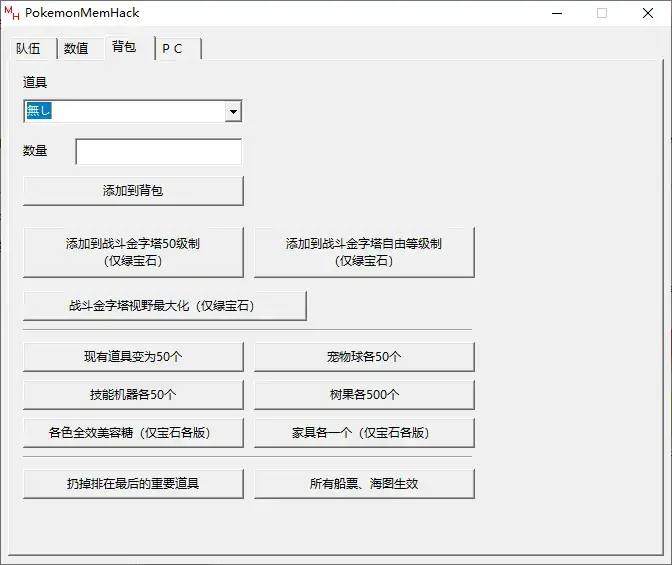Screen dimensions: 672x565
Task: Click 添加到战斗金字塔自由等级制 button
Action: (x=364, y=252)
